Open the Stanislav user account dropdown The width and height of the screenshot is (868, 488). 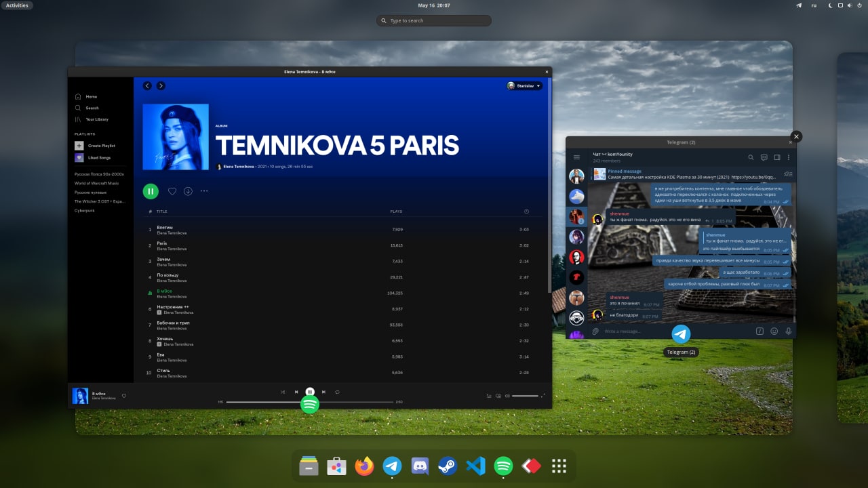[524, 86]
